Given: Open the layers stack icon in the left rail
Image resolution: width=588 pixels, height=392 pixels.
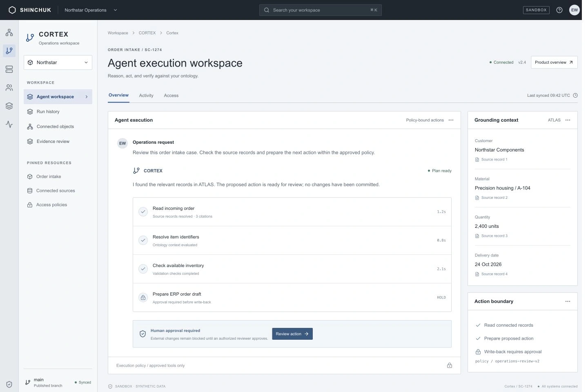Looking at the screenshot, I should coord(9,106).
